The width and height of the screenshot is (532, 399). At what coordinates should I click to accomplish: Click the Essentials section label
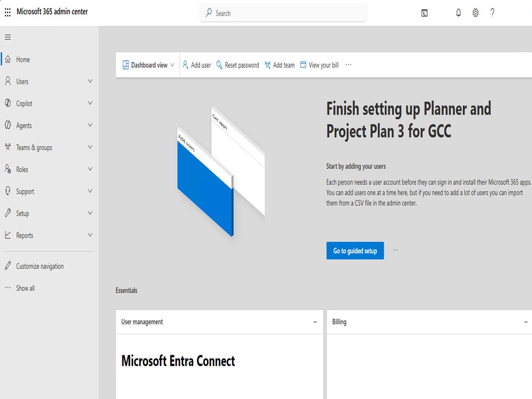[127, 290]
